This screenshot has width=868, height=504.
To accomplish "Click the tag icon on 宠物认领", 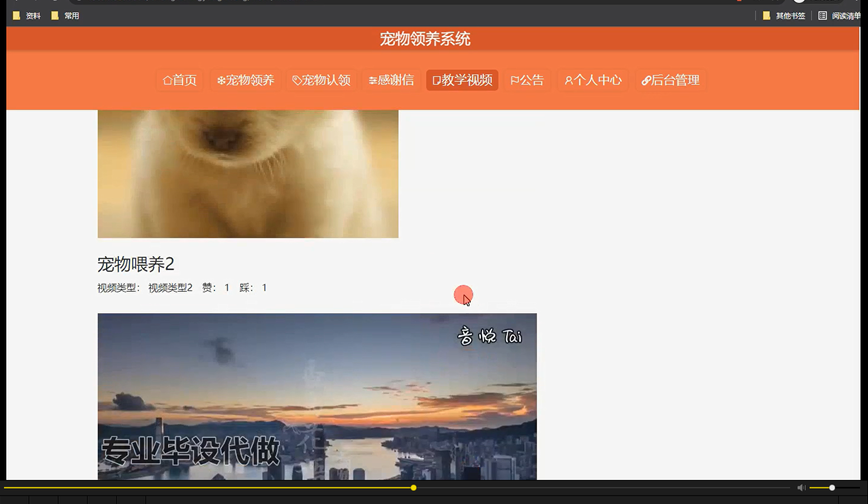I will (x=298, y=80).
